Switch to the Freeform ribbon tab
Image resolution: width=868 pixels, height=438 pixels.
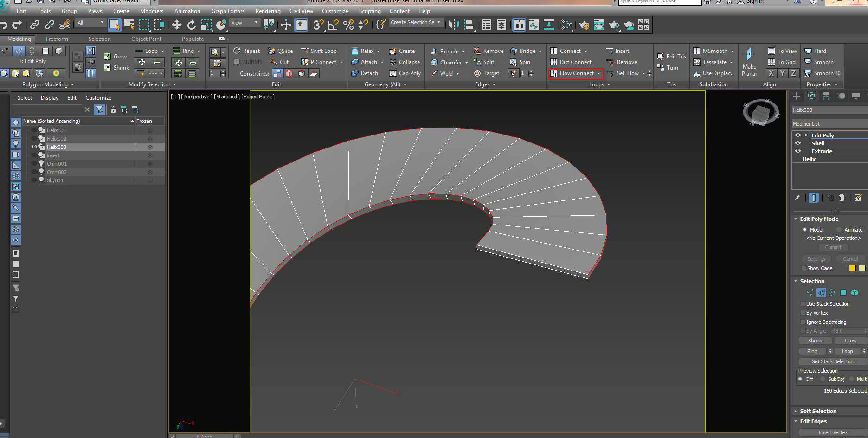[57, 39]
